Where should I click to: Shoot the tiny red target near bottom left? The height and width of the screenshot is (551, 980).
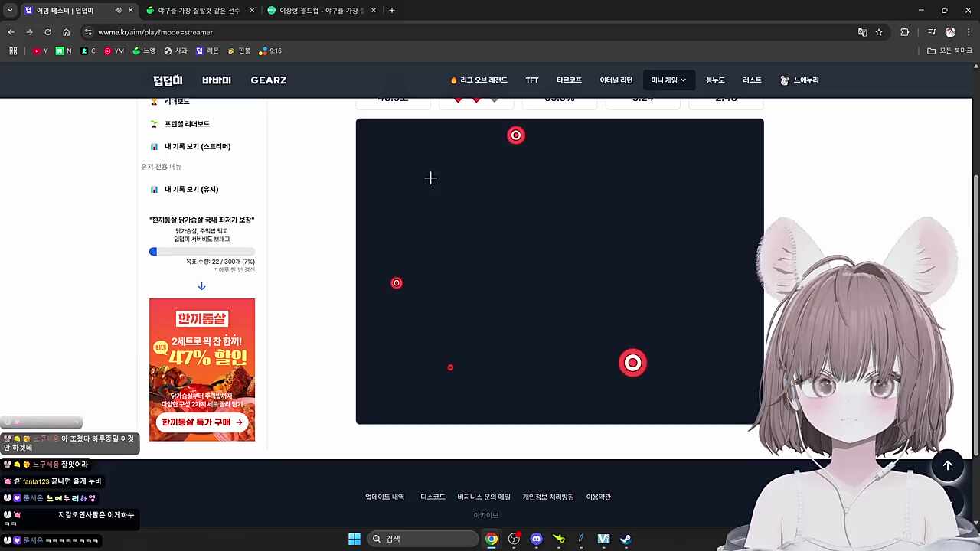click(x=450, y=367)
